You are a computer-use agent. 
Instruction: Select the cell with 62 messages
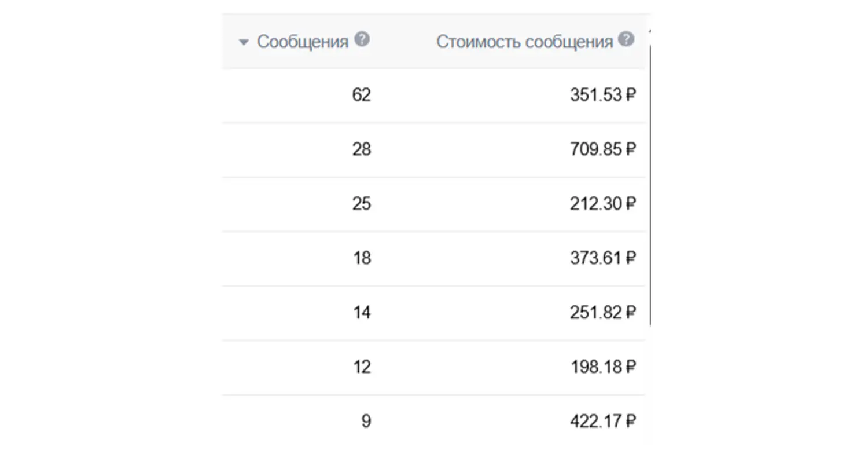click(361, 95)
